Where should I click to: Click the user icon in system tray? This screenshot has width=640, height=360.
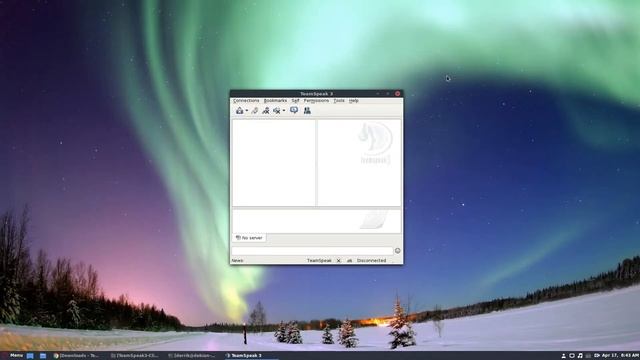click(564, 356)
